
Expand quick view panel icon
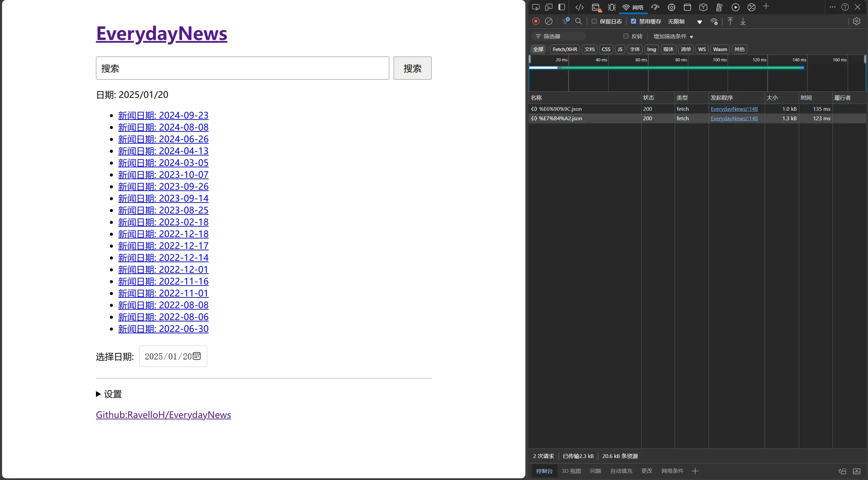coord(856,471)
